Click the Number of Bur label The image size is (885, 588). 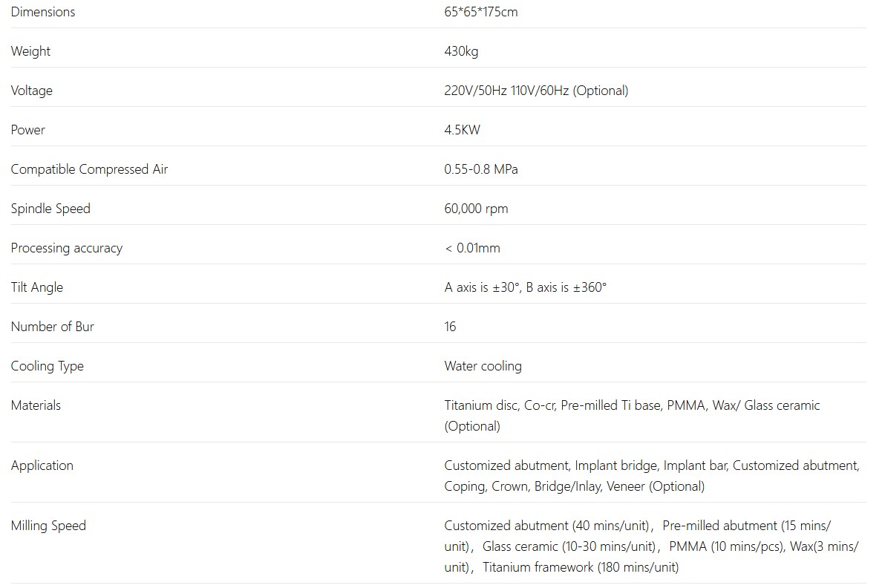(52, 327)
